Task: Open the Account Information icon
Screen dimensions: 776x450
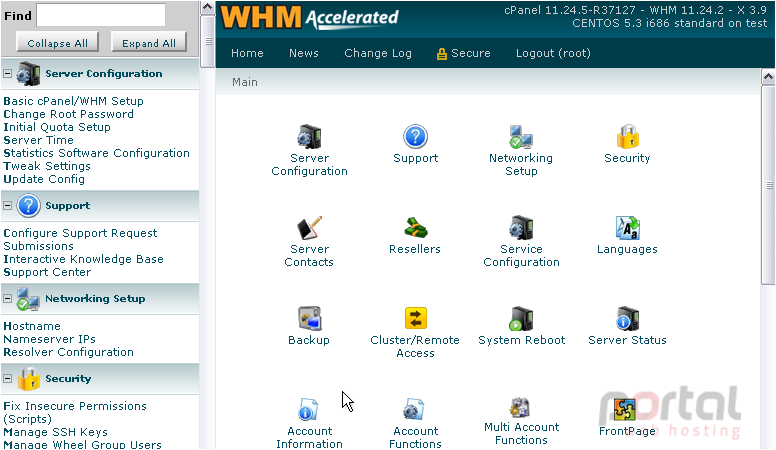Action: [x=308, y=410]
